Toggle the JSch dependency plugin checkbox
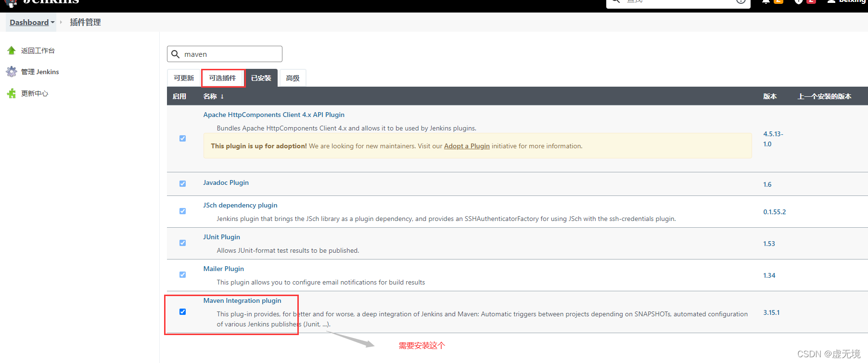 (182, 211)
